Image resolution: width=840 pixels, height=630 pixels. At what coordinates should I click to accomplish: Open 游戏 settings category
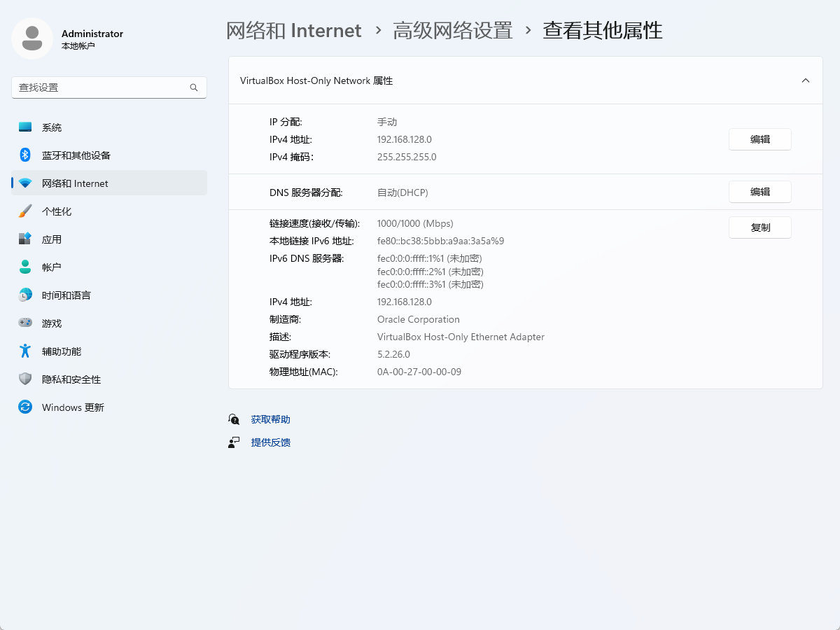tap(109, 323)
